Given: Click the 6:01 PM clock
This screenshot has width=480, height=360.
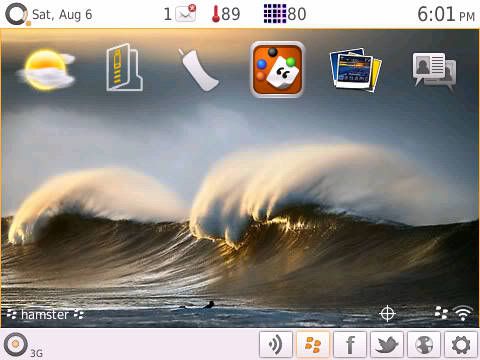Looking at the screenshot, I should click(x=446, y=15).
